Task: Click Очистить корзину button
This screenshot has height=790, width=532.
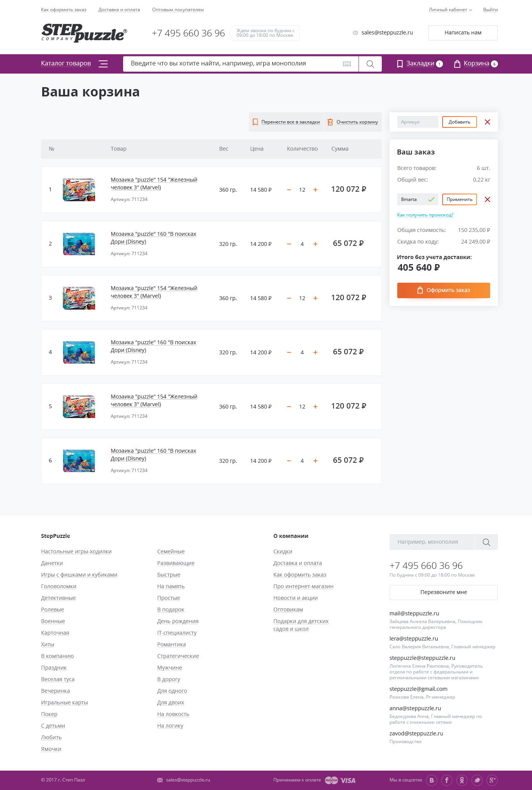Action: pyautogui.click(x=353, y=122)
